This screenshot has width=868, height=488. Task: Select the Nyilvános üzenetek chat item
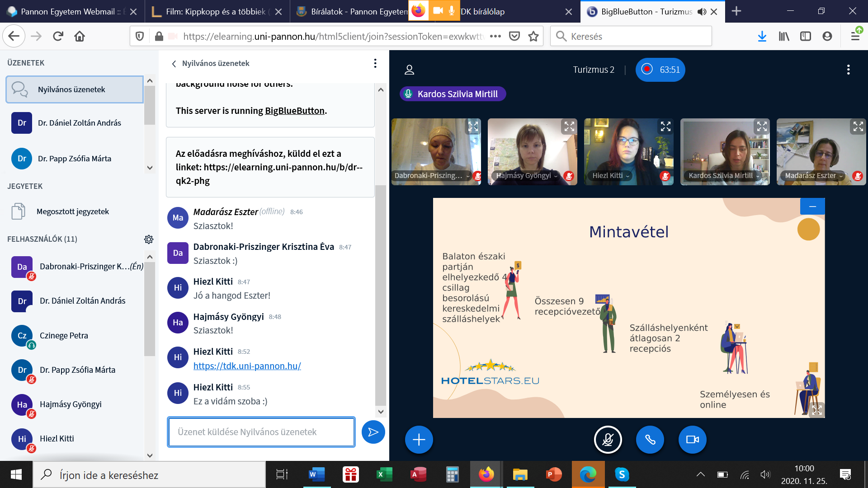pos(75,89)
